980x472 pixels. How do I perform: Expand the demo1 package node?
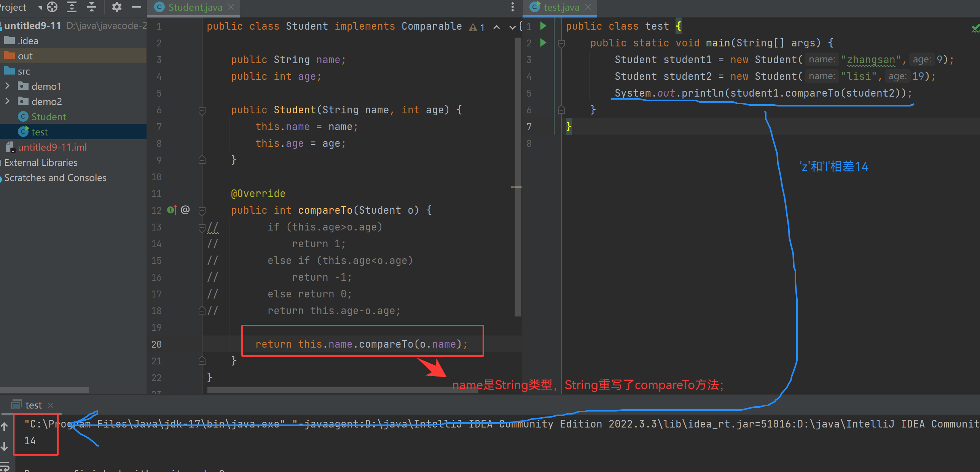[7, 86]
